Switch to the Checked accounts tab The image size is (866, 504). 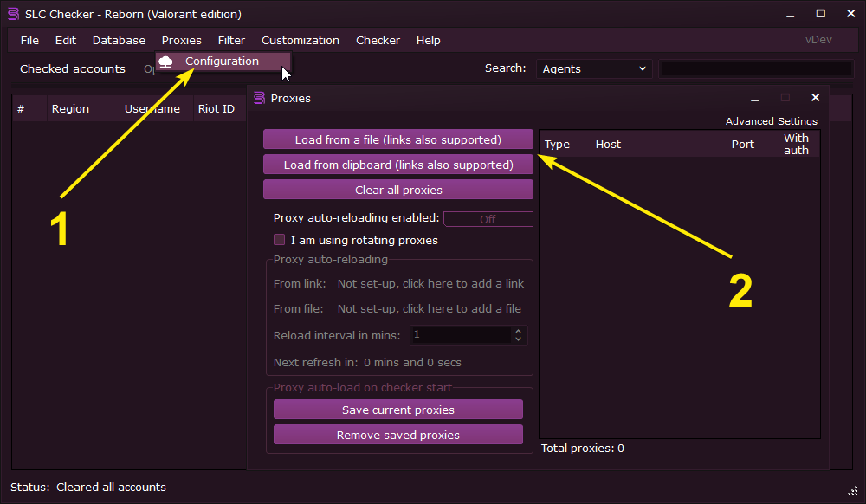click(x=73, y=69)
